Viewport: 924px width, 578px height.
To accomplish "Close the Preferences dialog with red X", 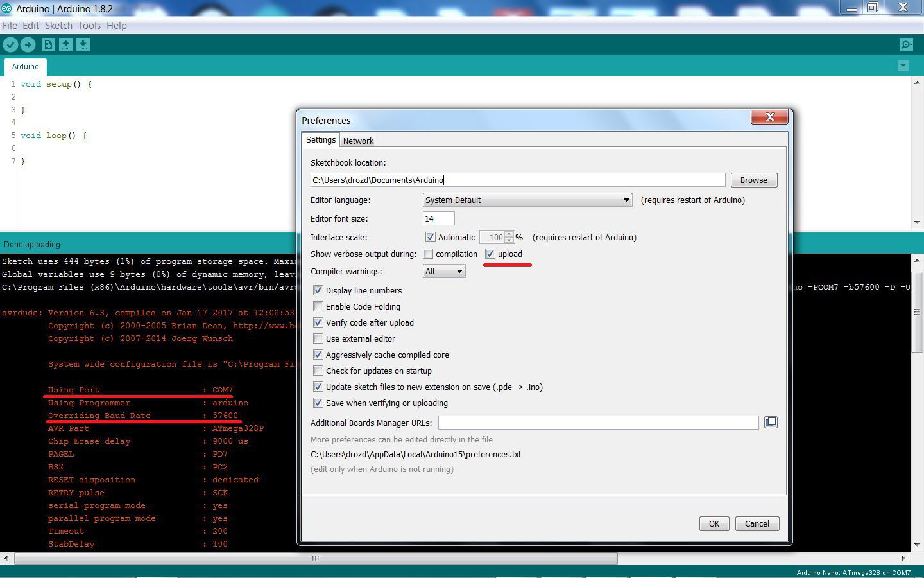I will tap(770, 116).
